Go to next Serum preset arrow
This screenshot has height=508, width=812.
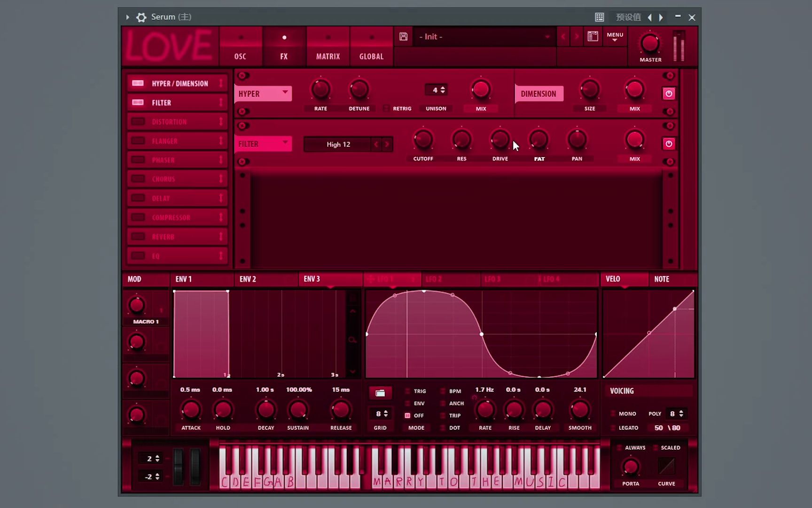576,37
